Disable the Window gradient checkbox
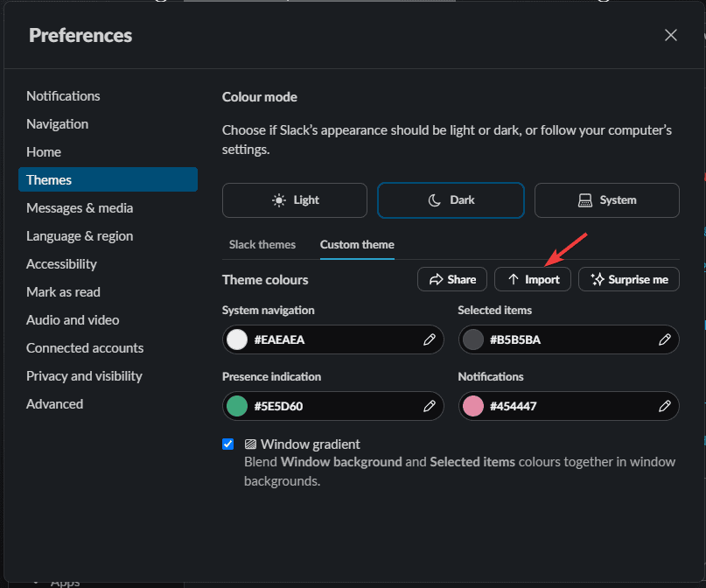 228,444
